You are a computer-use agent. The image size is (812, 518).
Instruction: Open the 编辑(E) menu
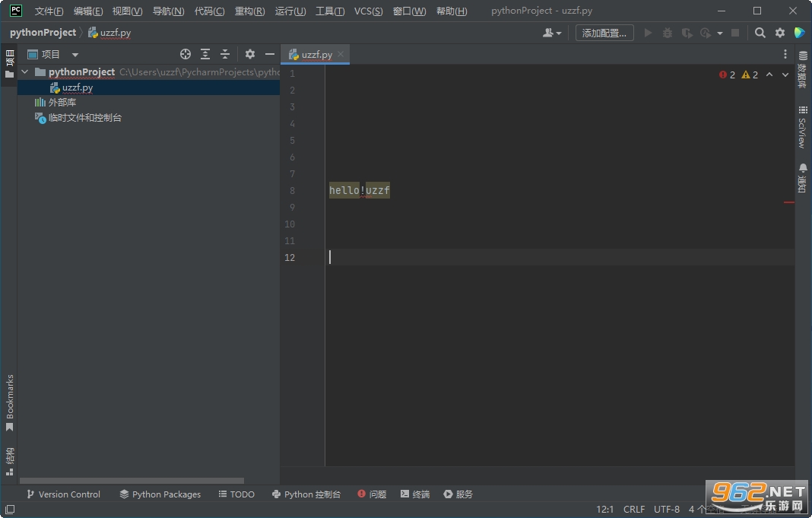(x=88, y=11)
